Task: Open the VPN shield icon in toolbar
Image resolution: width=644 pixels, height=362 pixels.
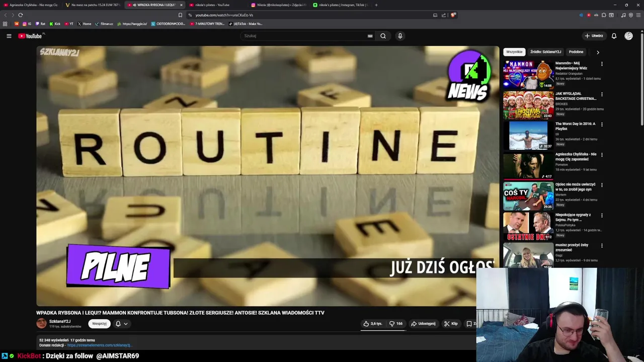Action: tap(631, 15)
